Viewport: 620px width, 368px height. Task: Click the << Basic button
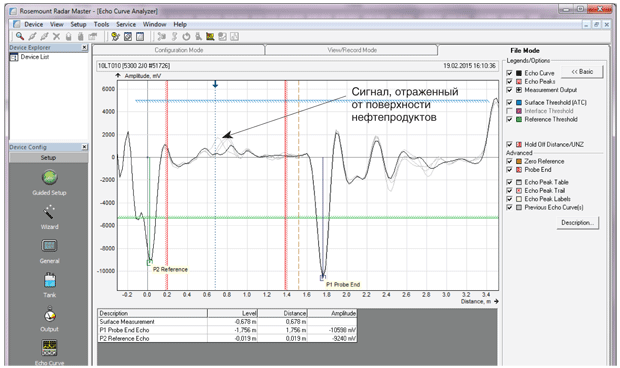[582, 72]
